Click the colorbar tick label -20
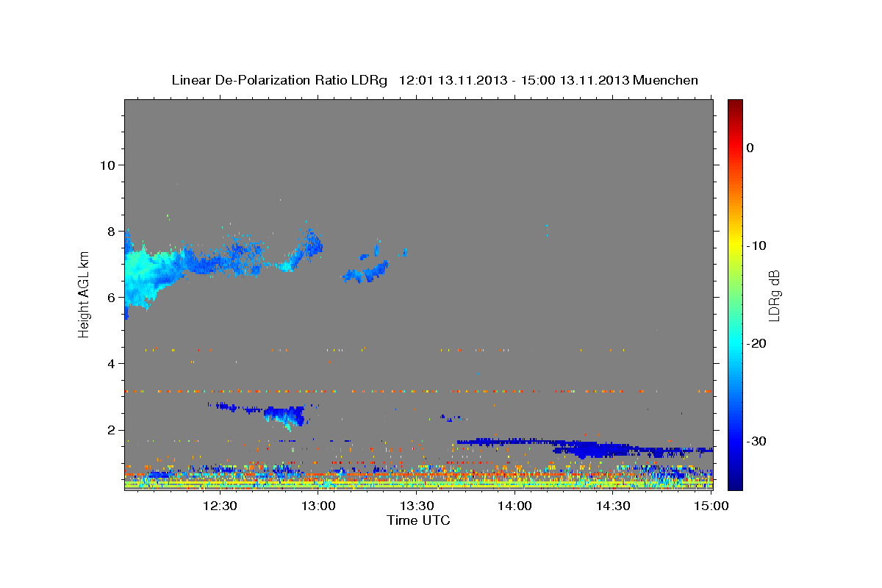The width and height of the screenshot is (882, 588). (757, 343)
